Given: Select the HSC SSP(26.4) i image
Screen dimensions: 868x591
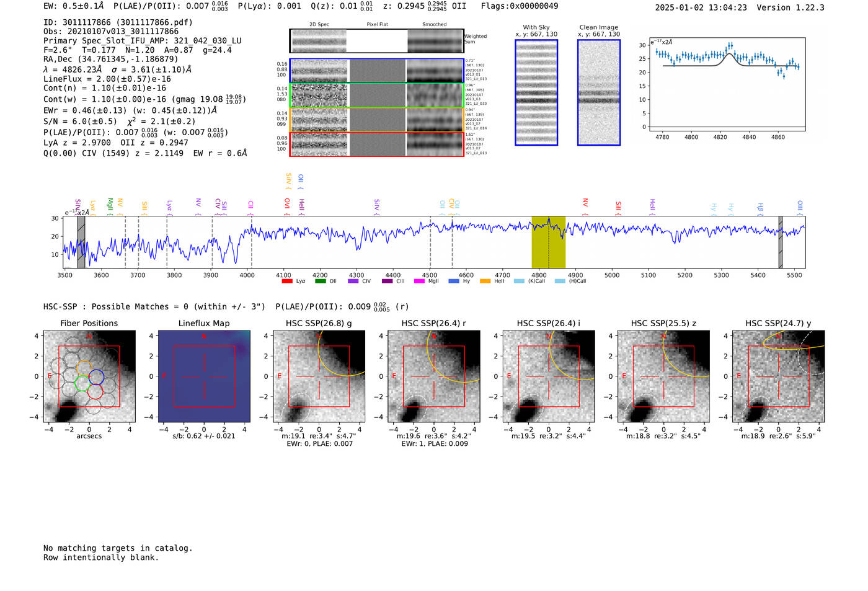Looking at the screenshot, I should [548, 376].
